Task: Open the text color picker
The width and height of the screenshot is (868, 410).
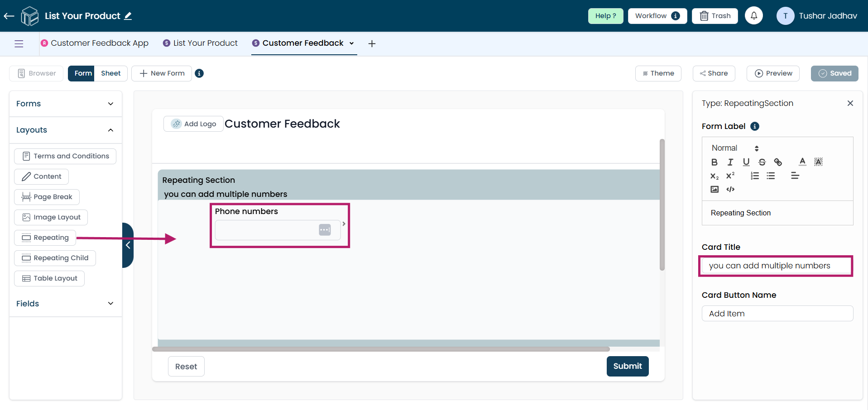Action: [802, 162]
